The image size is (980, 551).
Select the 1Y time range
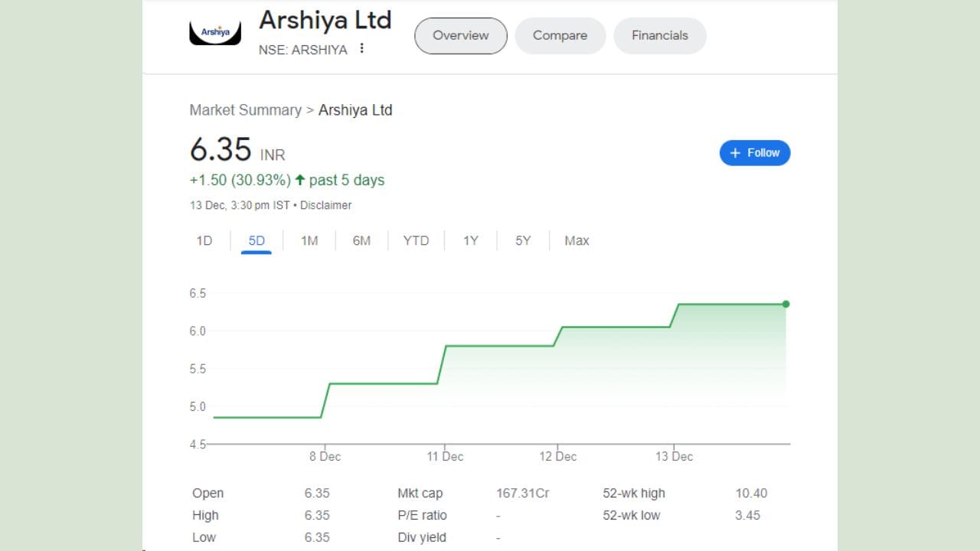pyautogui.click(x=470, y=241)
